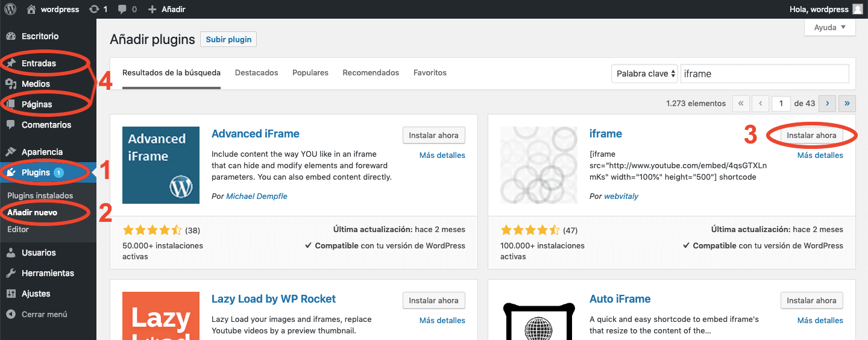The image size is (868, 340).
Task: Select the Escritorio dashboard icon
Action: point(11,36)
